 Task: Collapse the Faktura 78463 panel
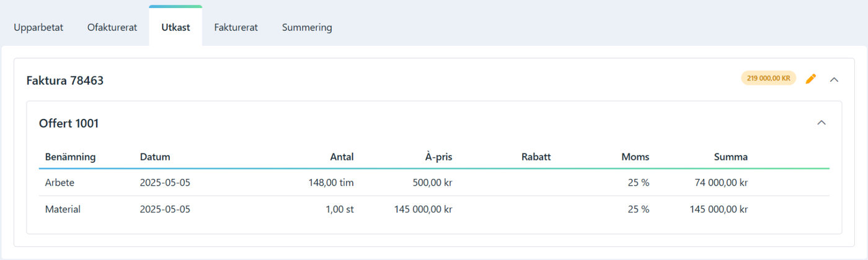point(834,79)
